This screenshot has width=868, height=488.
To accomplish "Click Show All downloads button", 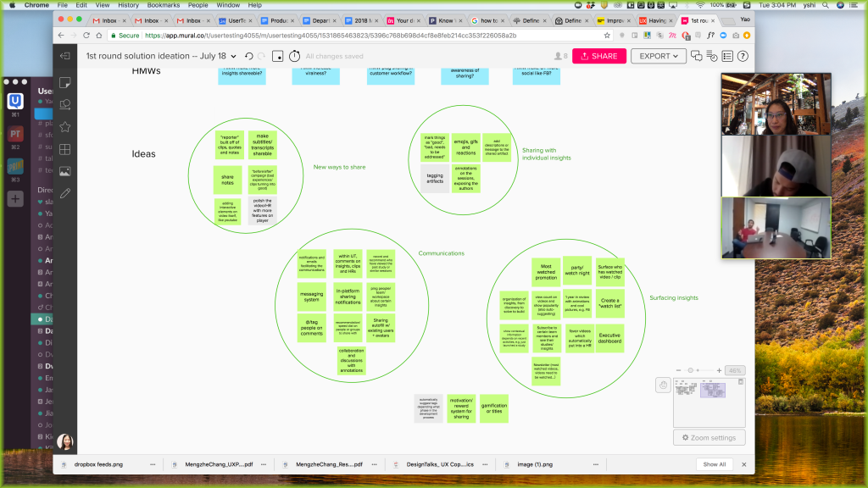I will (714, 465).
